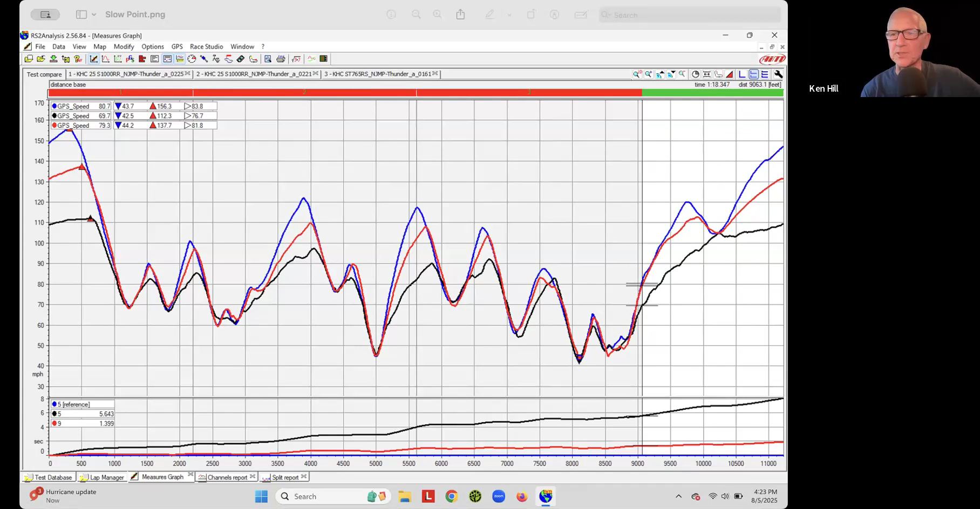Toggle the black GPS_Speed channel marker

55,116
